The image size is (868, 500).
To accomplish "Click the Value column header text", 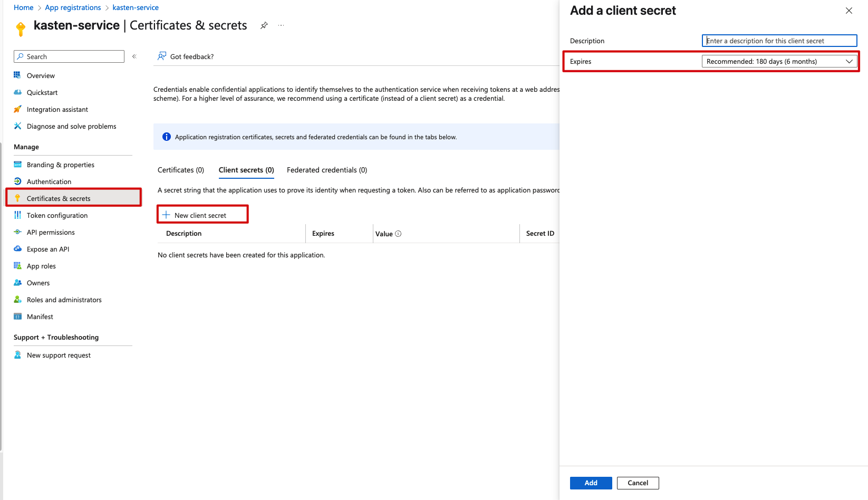I will (x=384, y=234).
